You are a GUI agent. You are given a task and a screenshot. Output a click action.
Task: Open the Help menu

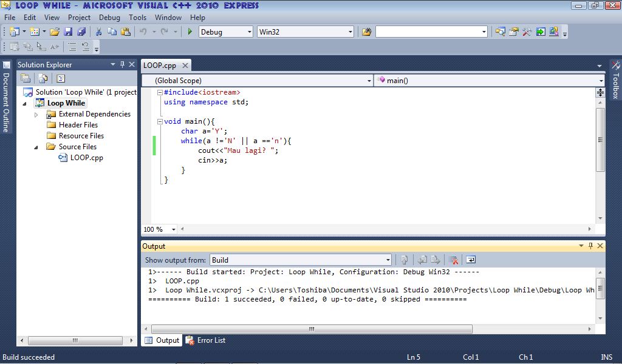(197, 18)
